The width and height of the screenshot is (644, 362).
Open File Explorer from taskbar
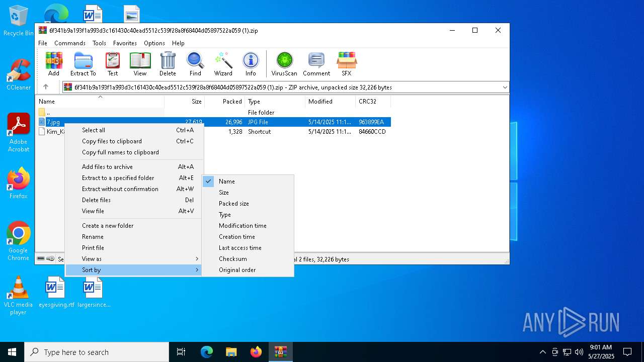click(x=231, y=352)
